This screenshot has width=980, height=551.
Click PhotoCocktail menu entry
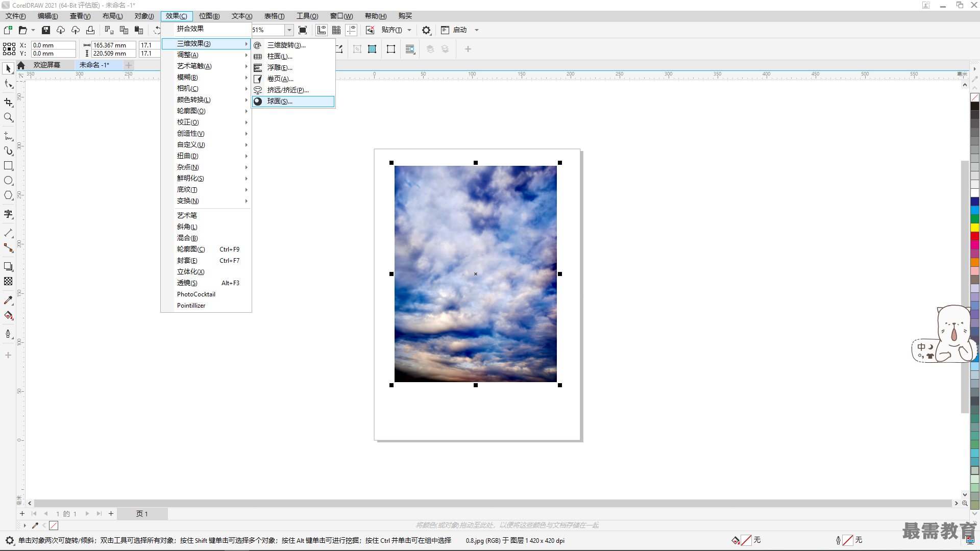[x=206, y=294]
